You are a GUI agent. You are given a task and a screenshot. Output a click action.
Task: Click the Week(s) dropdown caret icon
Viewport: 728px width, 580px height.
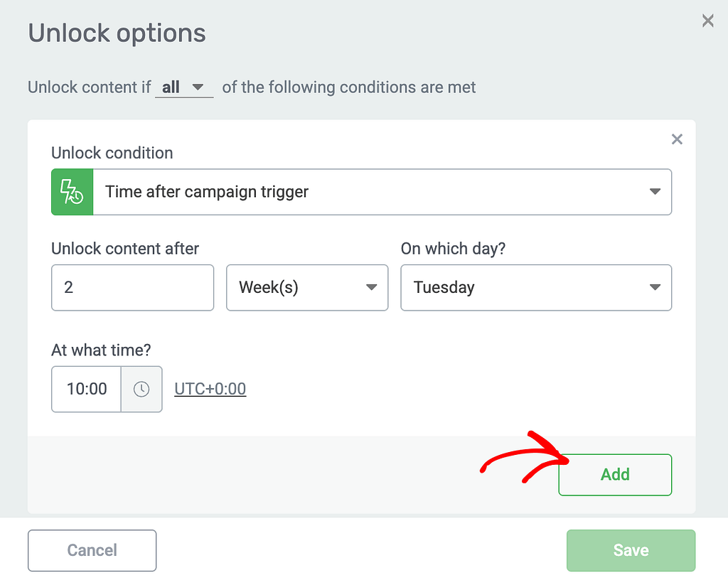[x=371, y=287]
